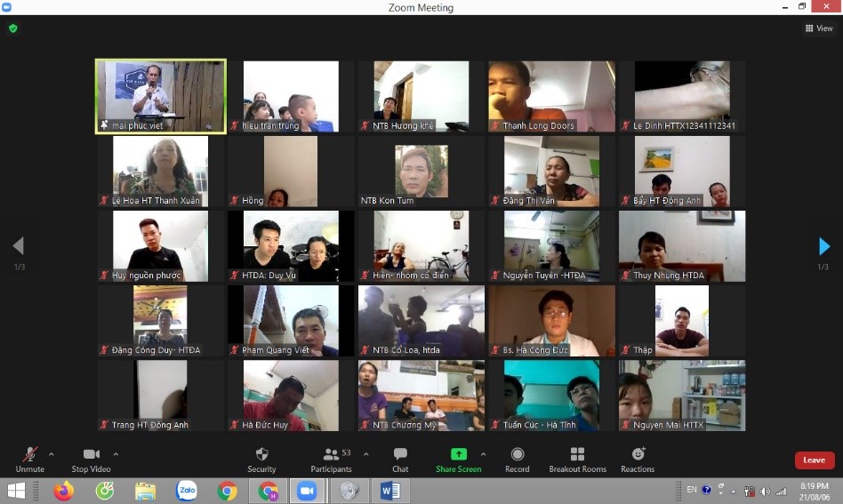This screenshot has height=504, width=843.
Task: Select Phạm Quang Việt video tile
Action: point(291,321)
